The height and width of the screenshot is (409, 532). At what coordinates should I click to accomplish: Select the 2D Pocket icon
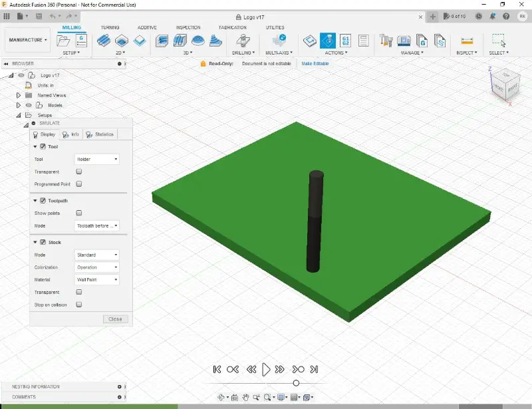pyautogui.click(x=122, y=41)
